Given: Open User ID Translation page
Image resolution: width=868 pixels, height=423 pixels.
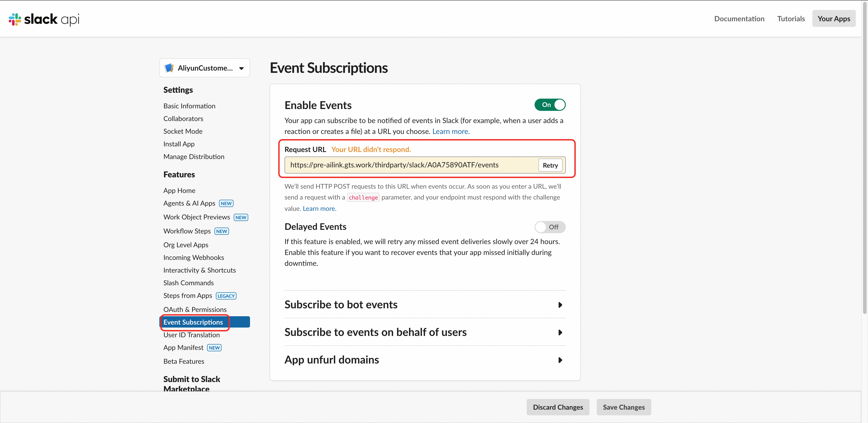Looking at the screenshot, I should (191, 335).
